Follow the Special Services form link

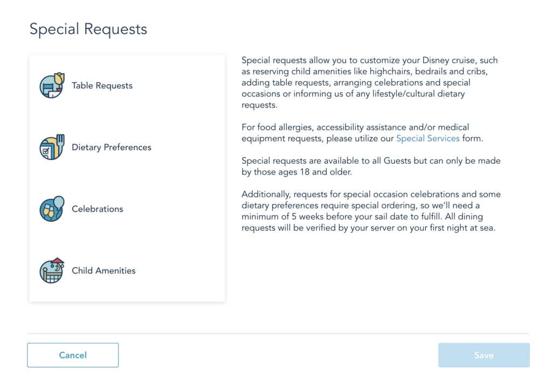pyautogui.click(x=427, y=138)
